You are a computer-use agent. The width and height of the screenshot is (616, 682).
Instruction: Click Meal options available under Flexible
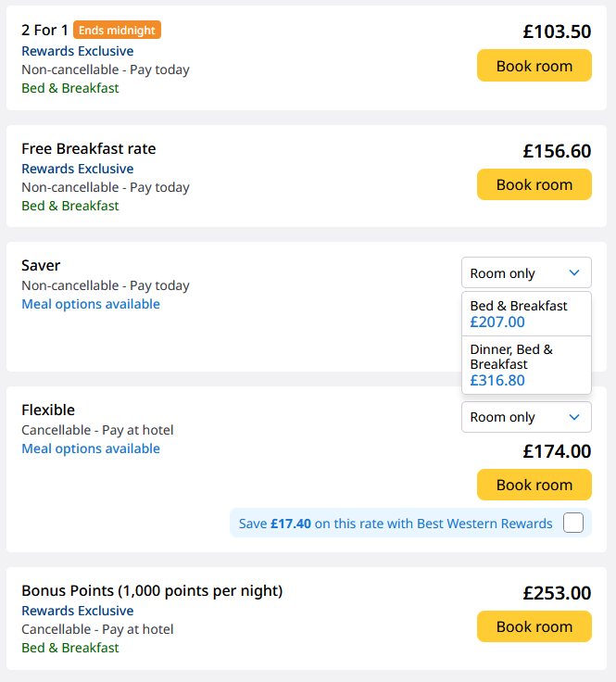pos(91,448)
